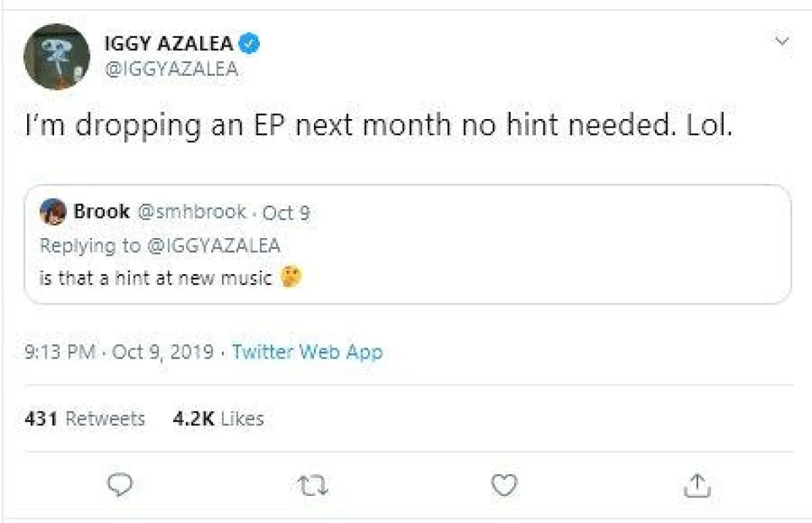Open the IGGY AZALEA display name
Screen dimensions: 812x523
point(169,44)
